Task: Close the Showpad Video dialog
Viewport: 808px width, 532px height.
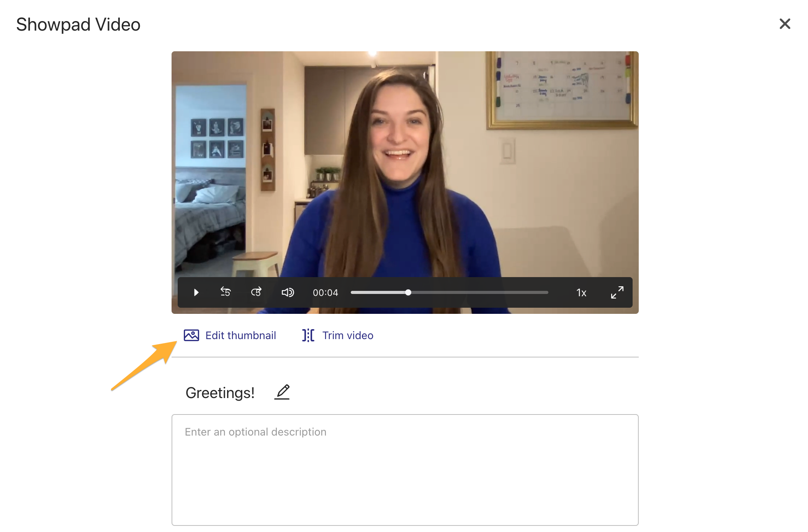Action: click(785, 24)
